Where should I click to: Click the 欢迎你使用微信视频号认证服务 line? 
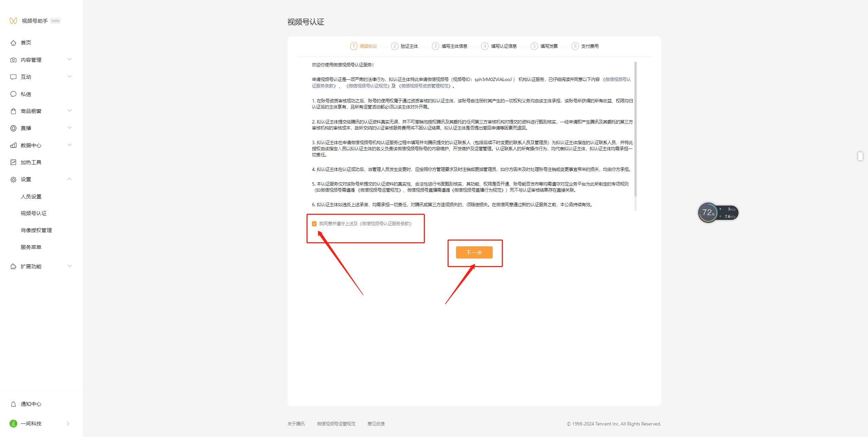coord(342,65)
